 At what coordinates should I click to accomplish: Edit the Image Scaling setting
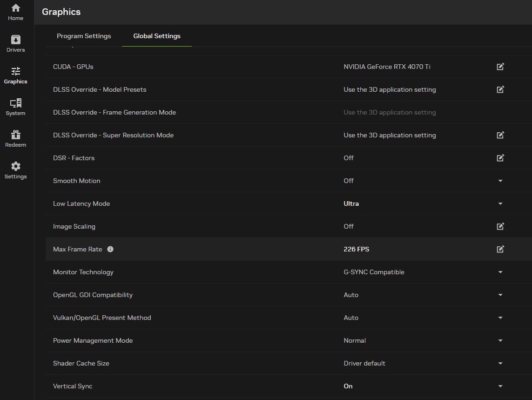pyautogui.click(x=500, y=226)
